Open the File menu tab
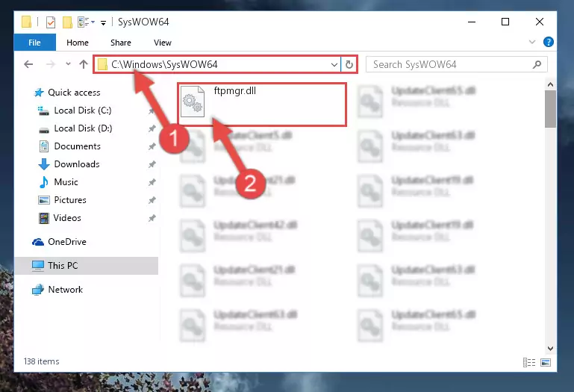This screenshot has height=392, width=574. pos(35,43)
